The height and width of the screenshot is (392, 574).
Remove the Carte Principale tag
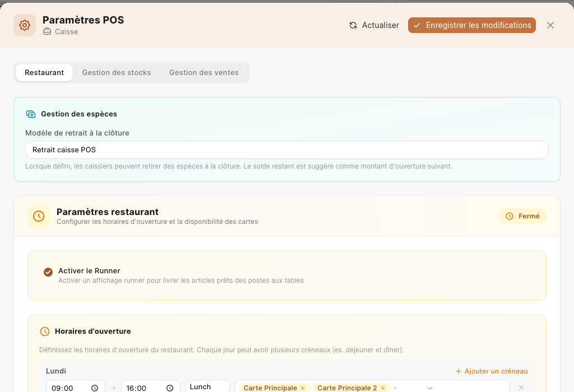[303, 388]
